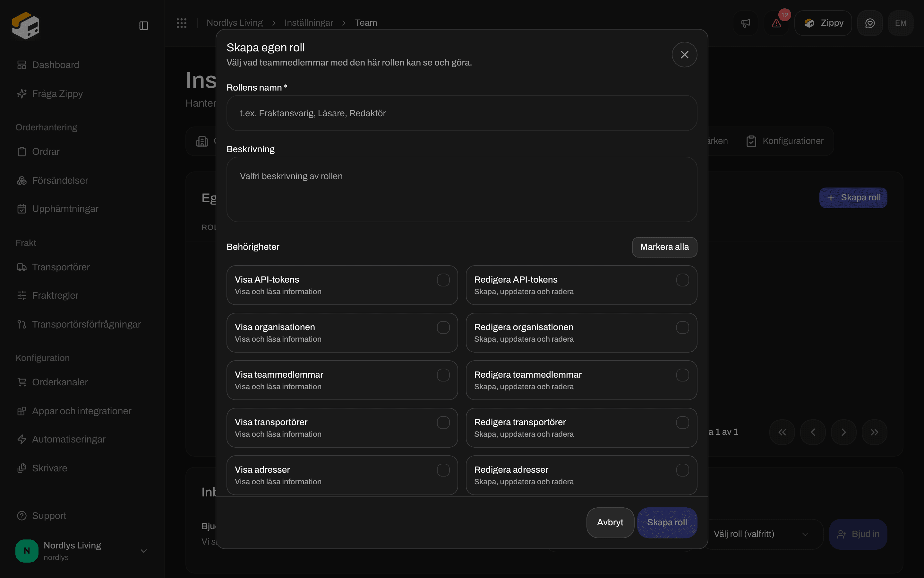Go to the last page of roles
The width and height of the screenshot is (924, 578).
click(x=874, y=432)
